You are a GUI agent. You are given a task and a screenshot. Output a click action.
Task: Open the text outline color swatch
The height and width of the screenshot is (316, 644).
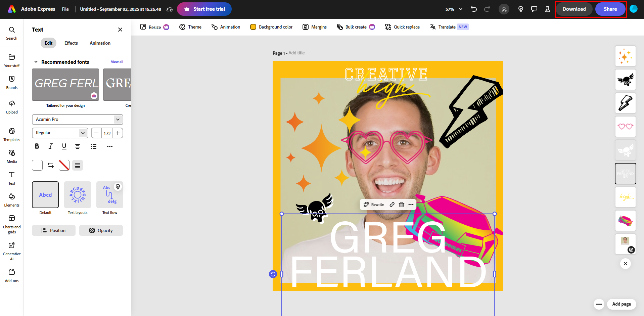(64, 165)
